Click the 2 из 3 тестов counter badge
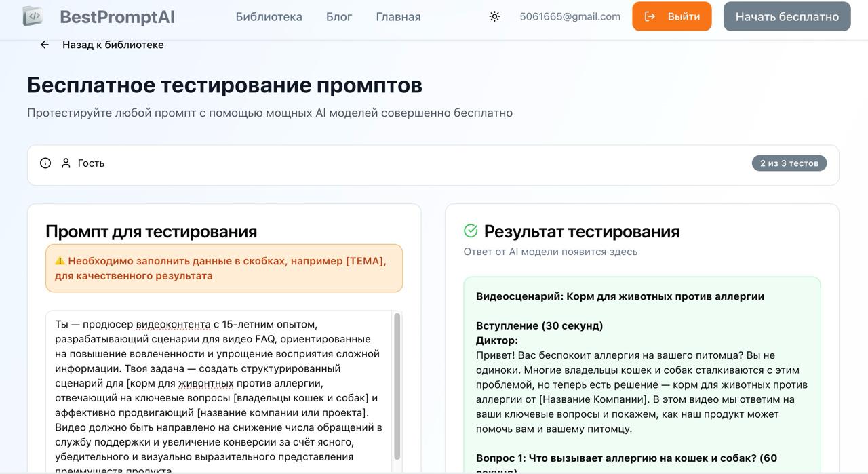 click(x=789, y=163)
